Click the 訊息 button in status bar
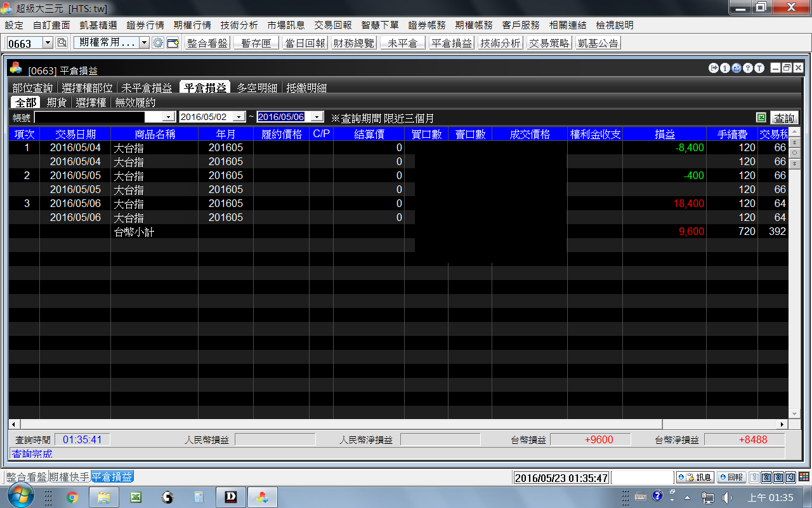 coord(695,478)
